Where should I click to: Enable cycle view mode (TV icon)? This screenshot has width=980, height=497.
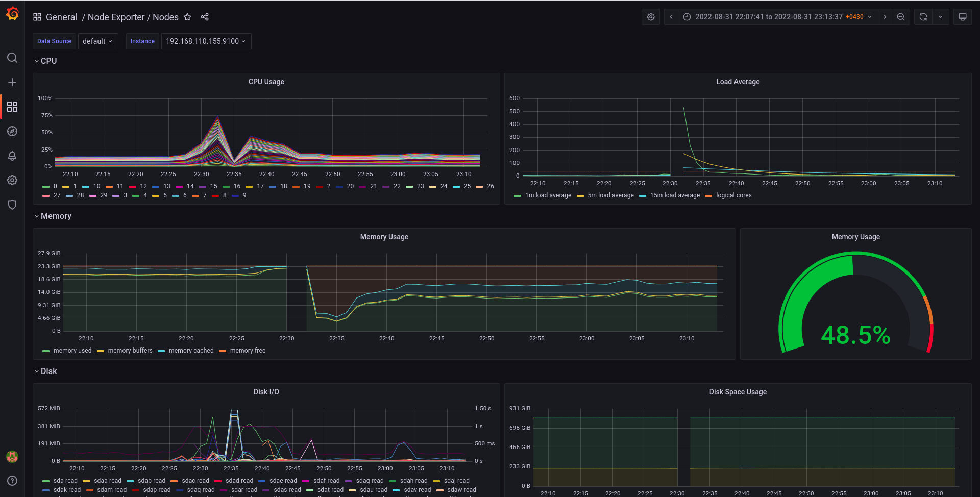[x=962, y=16]
